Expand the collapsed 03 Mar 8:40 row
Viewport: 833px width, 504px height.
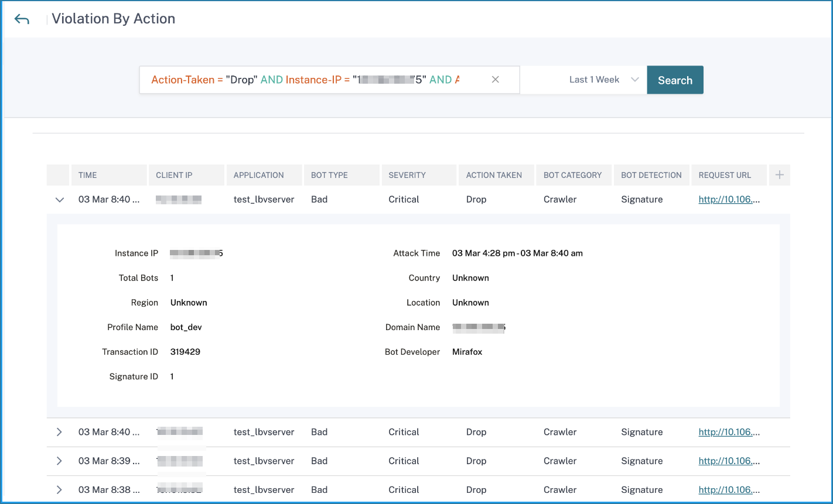(59, 432)
